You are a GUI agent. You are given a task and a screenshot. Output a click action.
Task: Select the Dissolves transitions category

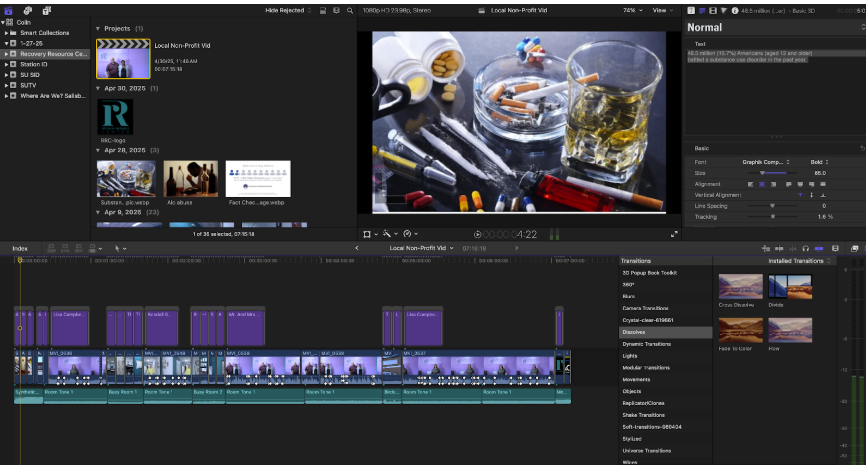(x=634, y=332)
